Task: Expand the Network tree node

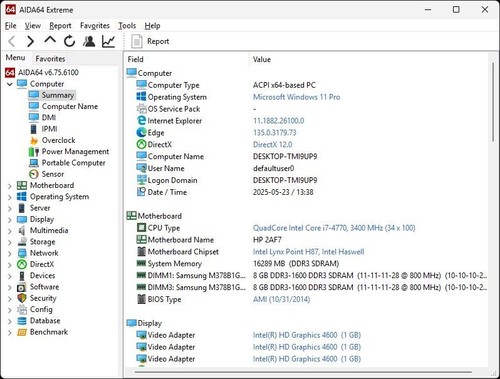Action: tap(10, 253)
